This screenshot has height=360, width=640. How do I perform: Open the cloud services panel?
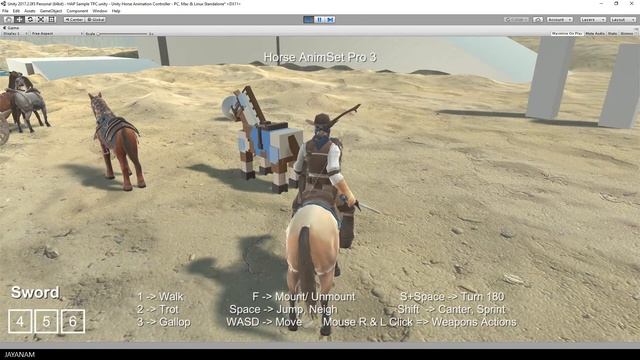[538, 19]
